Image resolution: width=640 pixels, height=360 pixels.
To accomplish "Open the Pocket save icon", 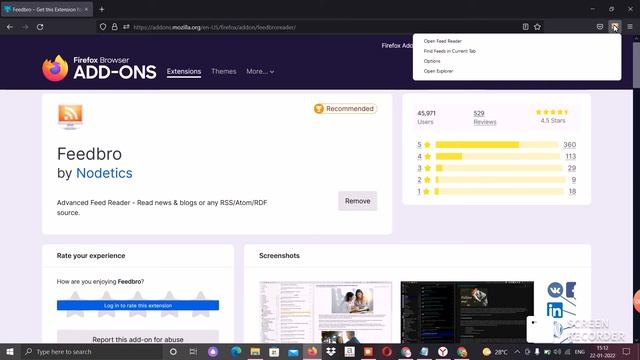I will click(x=600, y=27).
